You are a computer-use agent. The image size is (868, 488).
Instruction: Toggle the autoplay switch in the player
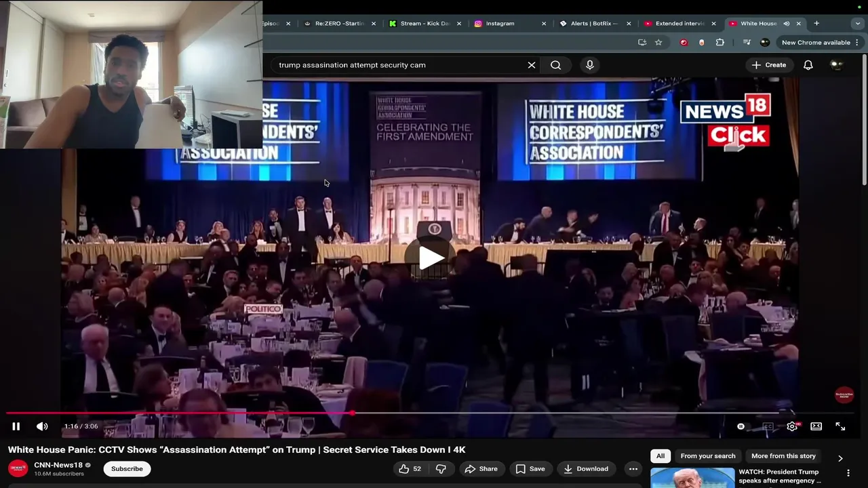point(741,426)
